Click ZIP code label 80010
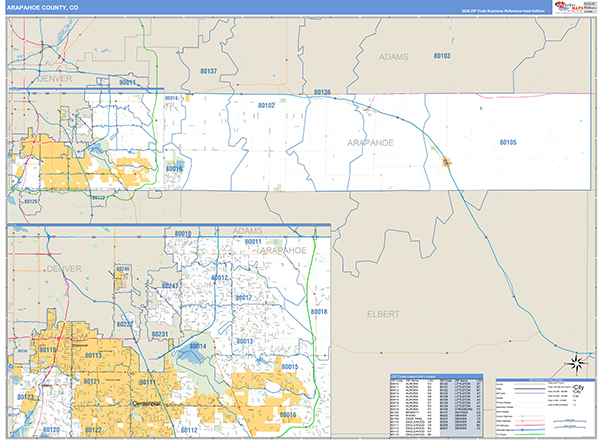600x440 pixels. point(183,233)
